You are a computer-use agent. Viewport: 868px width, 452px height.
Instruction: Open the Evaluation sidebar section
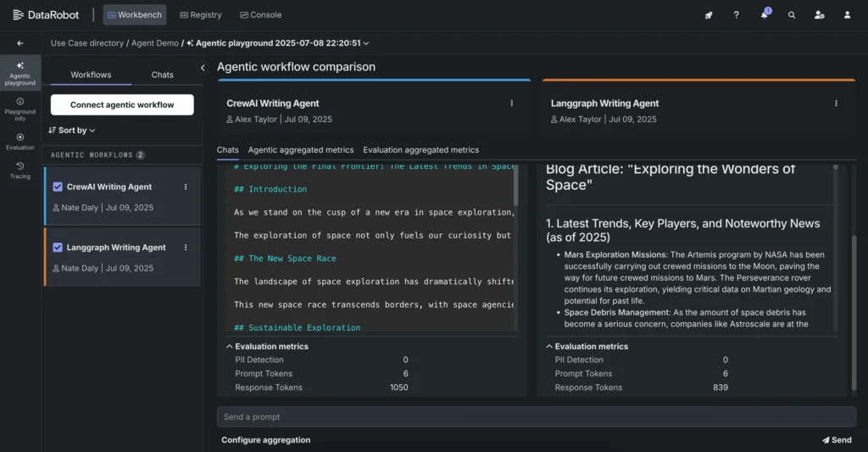tap(20, 141)
